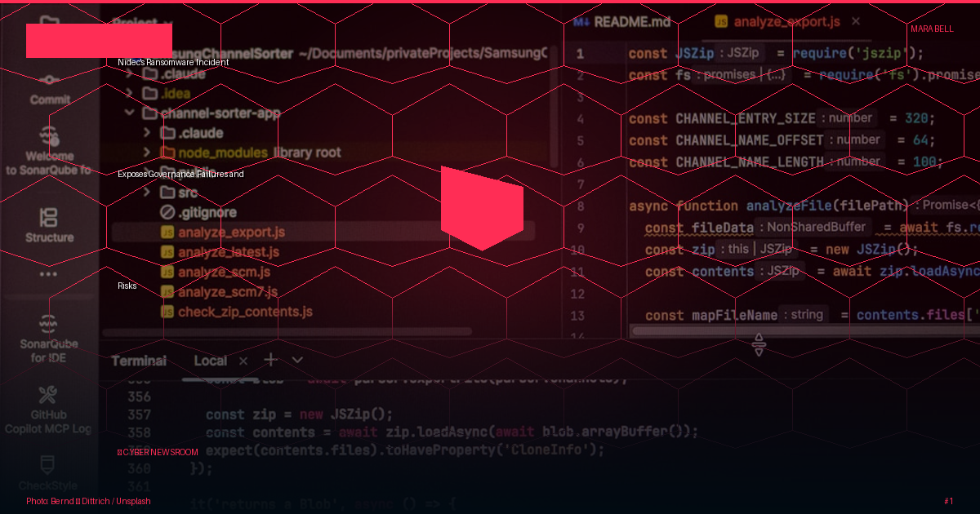Collapse the channel-sorter-app folder

(x=129, y=113)
